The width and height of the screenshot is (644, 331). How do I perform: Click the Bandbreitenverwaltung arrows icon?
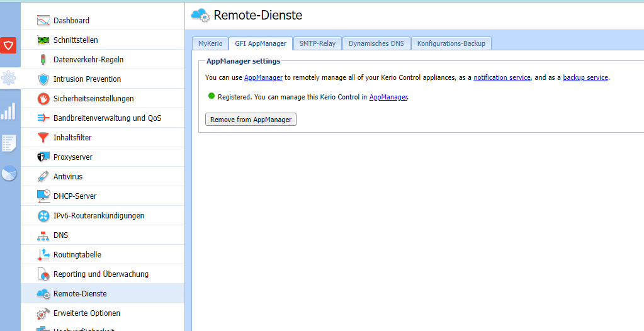43,118
